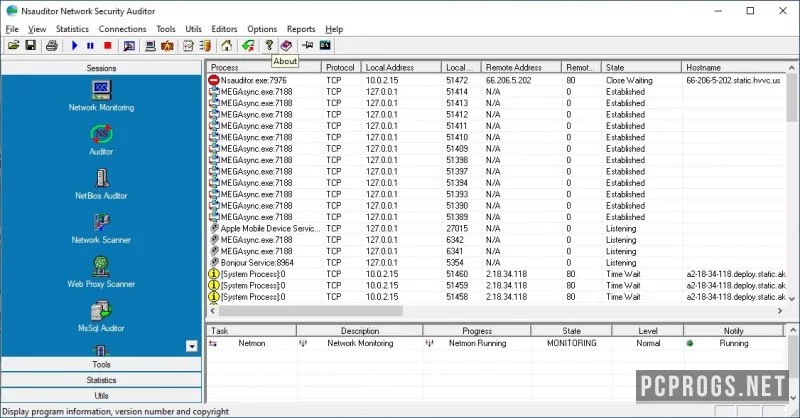
Task: Select the Netmon task row
Action: point(497,343)
